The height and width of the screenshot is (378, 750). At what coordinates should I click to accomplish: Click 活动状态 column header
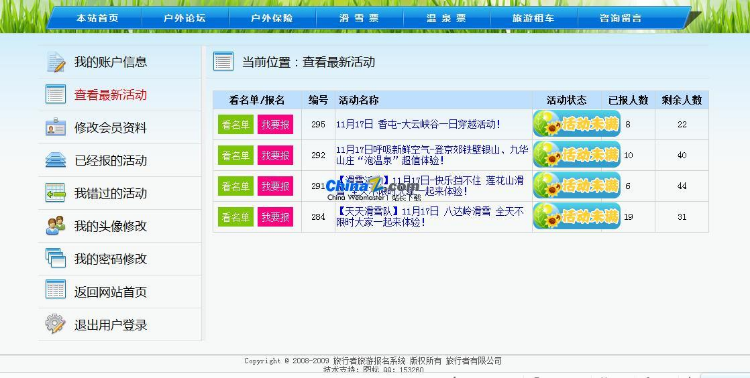click(567, 100)
